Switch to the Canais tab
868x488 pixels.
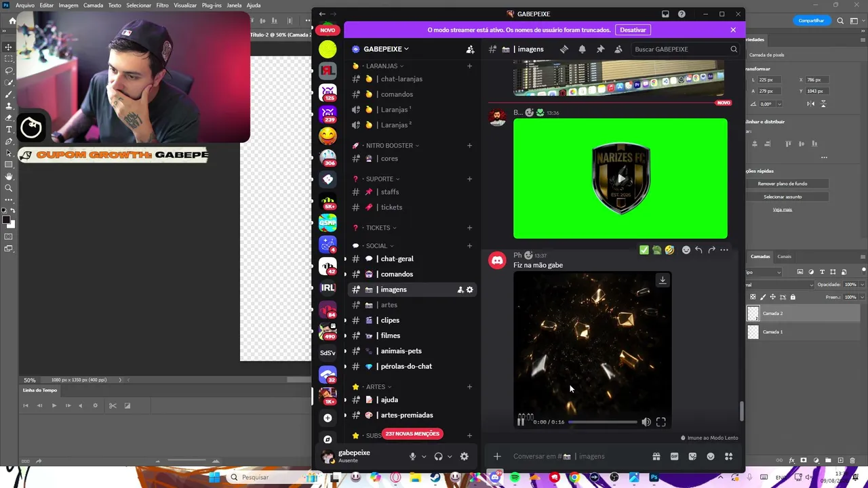coord(784,256)
